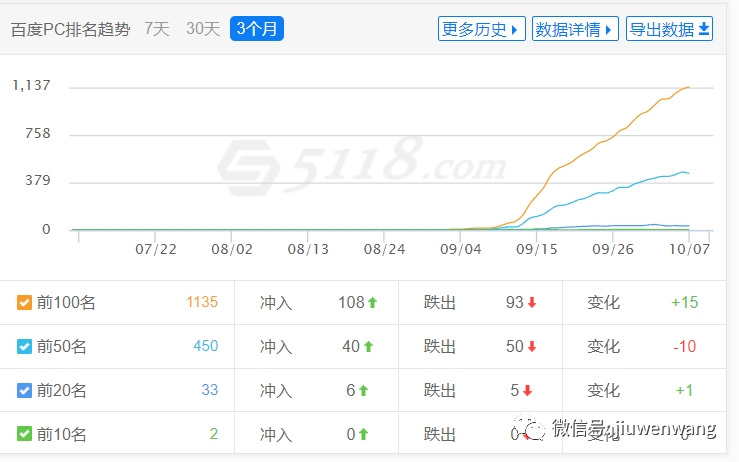Click the 07/22 date label on chart axis
Image resolution: width=739 pixels, height=462 pixels.
[x=156, y=249]
